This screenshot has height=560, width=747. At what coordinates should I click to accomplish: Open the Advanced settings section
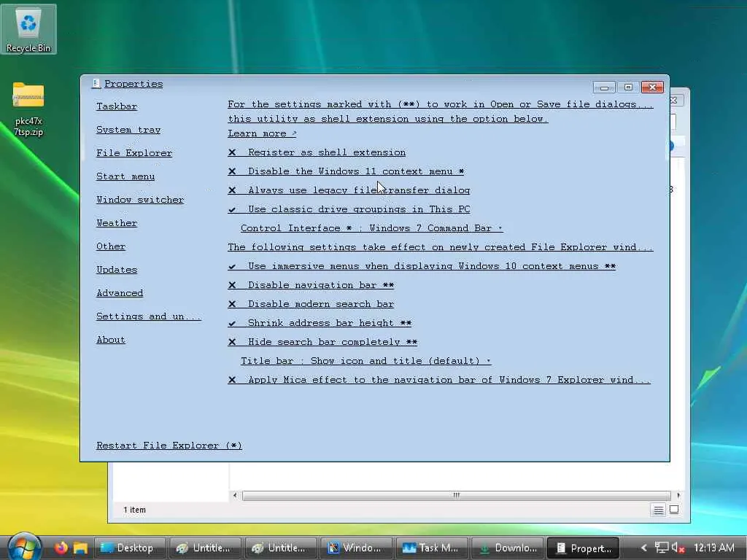(x=120, y=293)
